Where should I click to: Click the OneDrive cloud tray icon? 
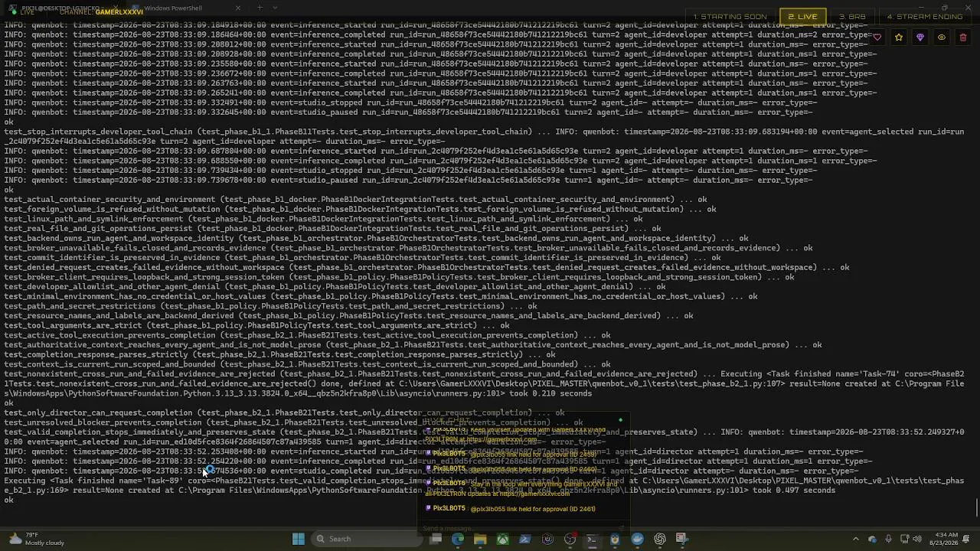(x=872, y=539)
